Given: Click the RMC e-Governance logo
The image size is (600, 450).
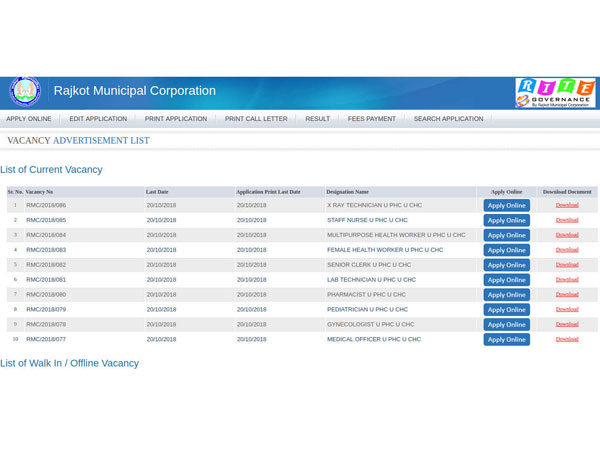Looking at the screenshot, I should (x=555, y=93).
